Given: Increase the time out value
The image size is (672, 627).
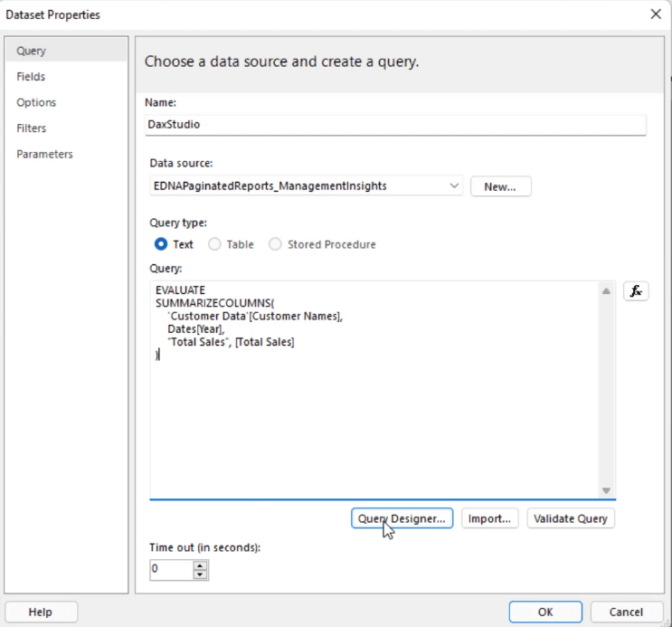Looking at the screenshot, I should (x=201, y=565).
